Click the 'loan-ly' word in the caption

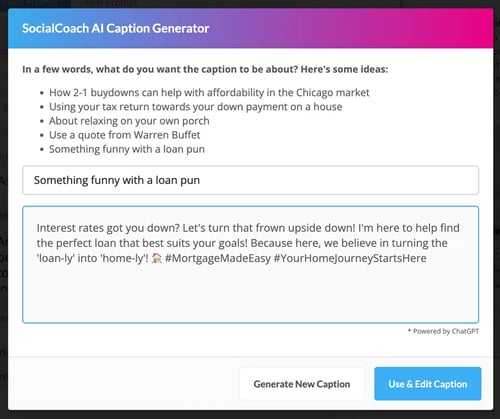56,258
